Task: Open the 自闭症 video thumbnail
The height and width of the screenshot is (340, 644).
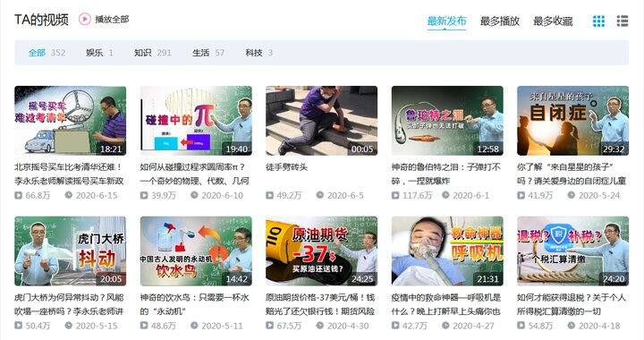Action: 573,121
